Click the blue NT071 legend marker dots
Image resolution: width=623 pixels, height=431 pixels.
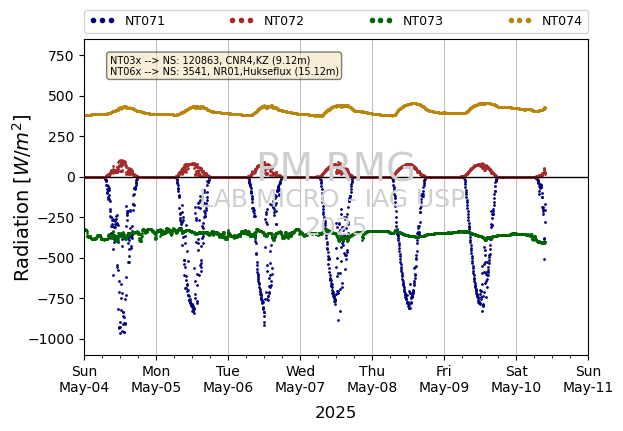[x=103, y=21]
